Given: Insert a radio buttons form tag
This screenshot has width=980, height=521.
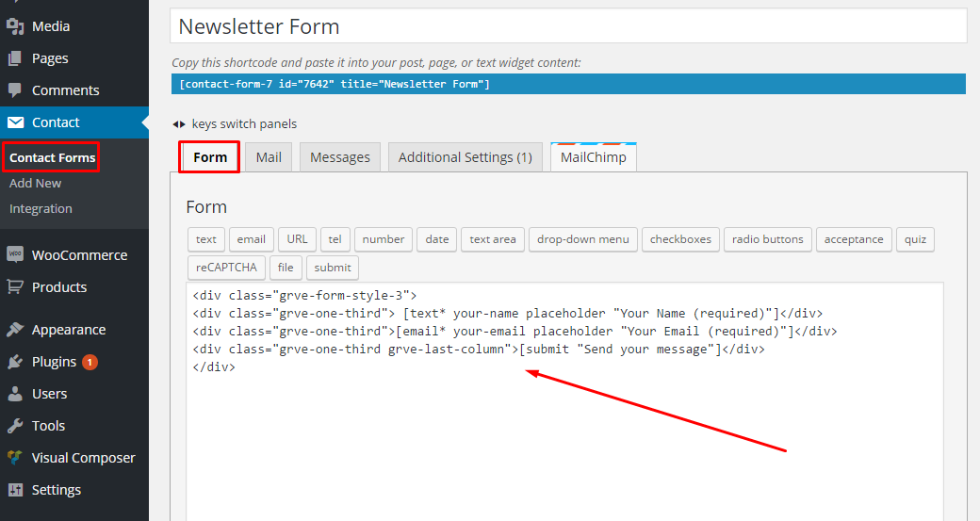Looking at the screenshot, I should (x=767, y=239).
